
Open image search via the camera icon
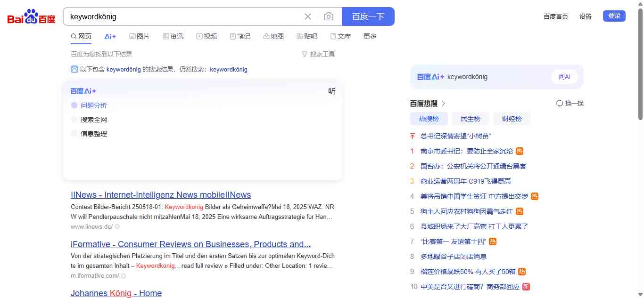coord(329,16)
